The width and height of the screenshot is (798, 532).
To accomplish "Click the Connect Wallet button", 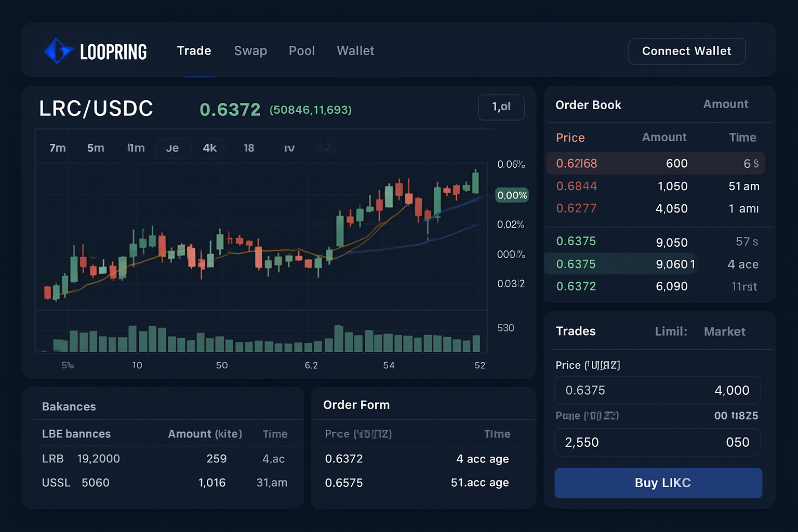I will tap(686, 51).
